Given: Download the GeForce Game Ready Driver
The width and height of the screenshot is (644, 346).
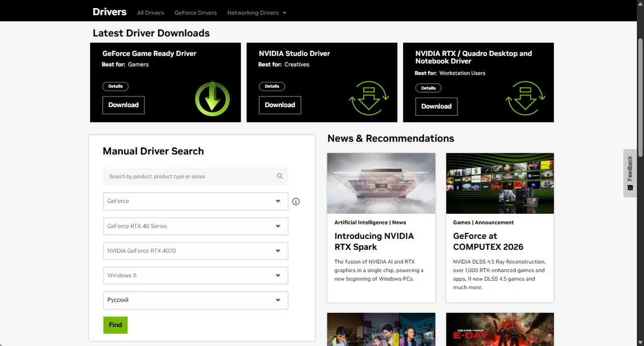Looking at the screenshot, I should pyautogui.click(x=123, y=105).
